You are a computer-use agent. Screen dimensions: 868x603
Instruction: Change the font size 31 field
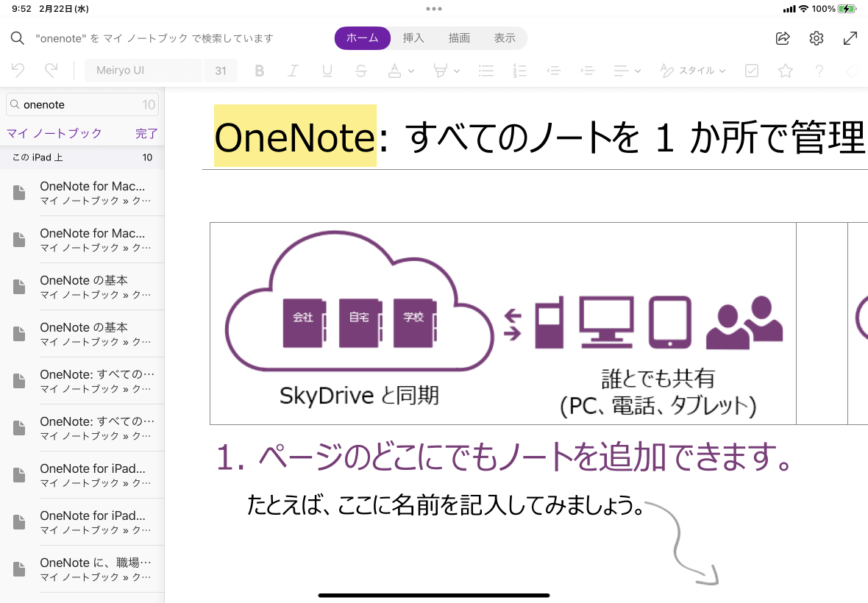(221, 71)
